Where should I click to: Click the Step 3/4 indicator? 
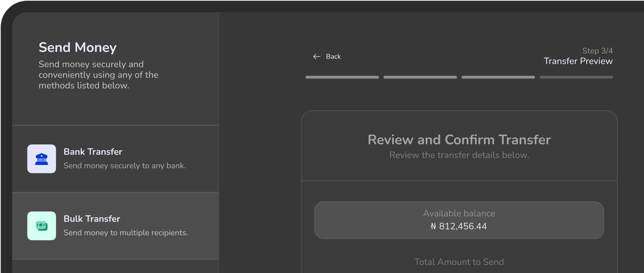(x=597, y=51)
